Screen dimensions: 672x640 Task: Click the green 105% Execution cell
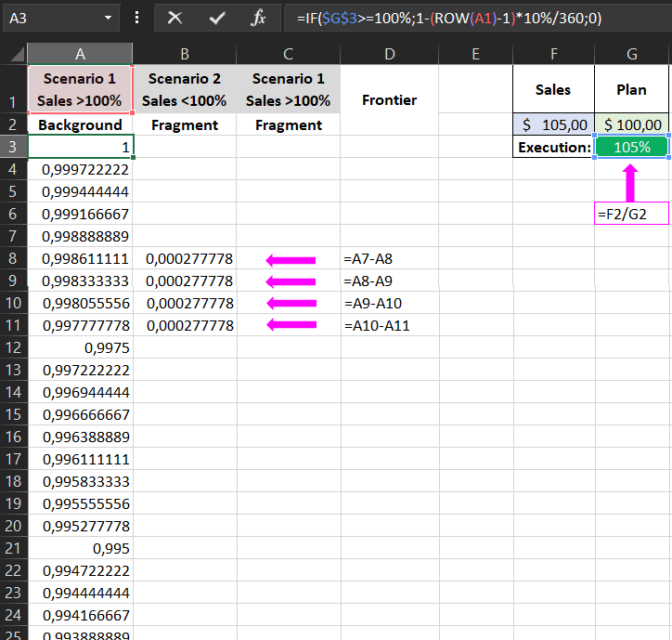pyautogui.click(x=632, y=147)
